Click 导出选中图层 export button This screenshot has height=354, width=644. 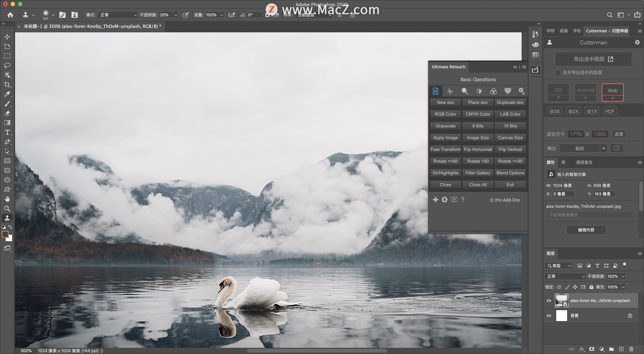click(593, 59)
